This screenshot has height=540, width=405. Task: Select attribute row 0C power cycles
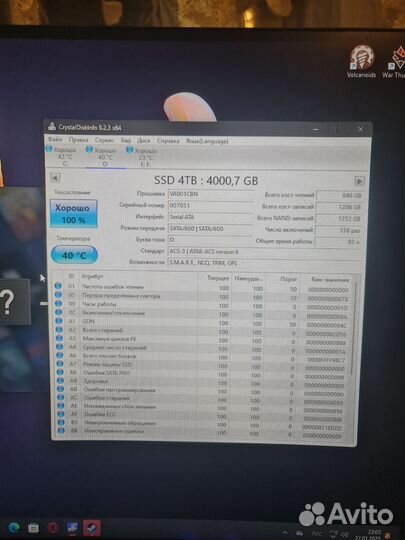(202, 314)
